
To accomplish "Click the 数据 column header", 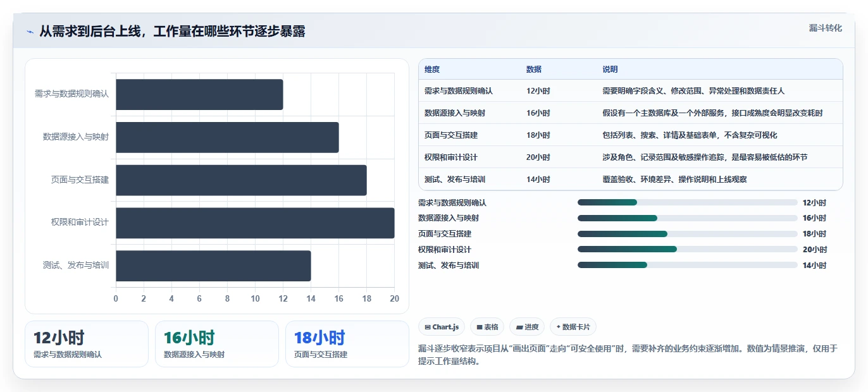I will (x=534, y=69).
